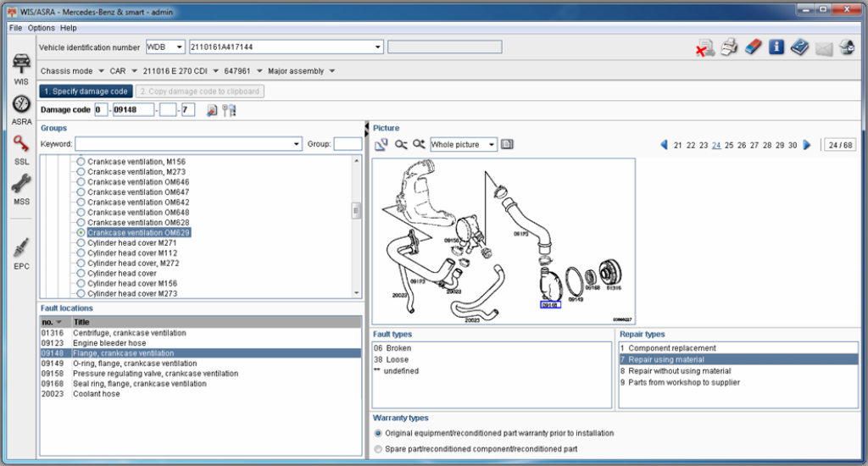Image resolution: width=868 pixels, height=466 pixels.
Task: Open the File menu
Action: coord(15,28)
